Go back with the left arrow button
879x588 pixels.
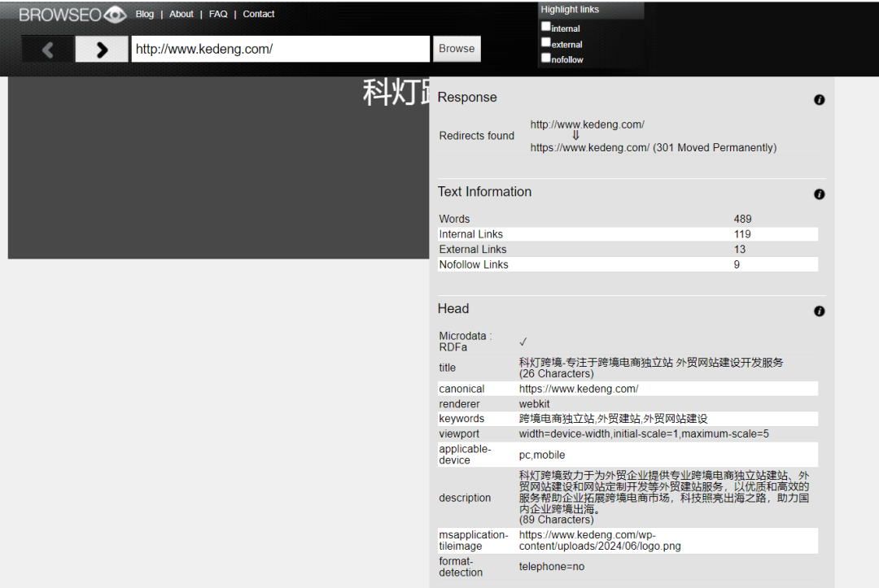click(47, 50)
